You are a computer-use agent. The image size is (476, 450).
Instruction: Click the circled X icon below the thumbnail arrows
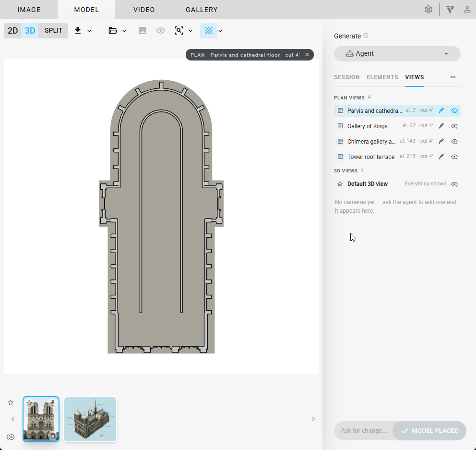pos(11,437)
